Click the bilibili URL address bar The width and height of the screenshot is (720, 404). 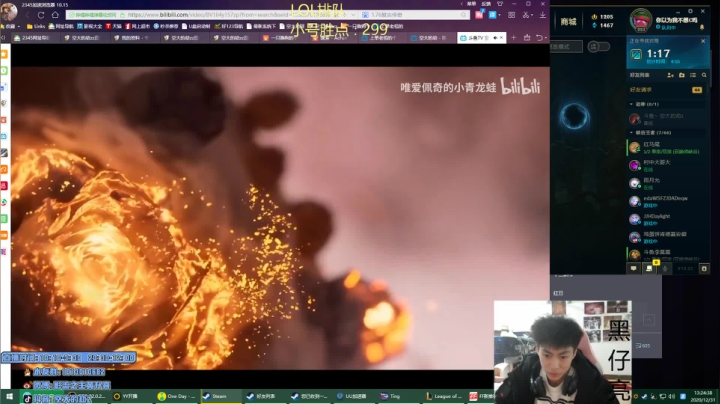[x=211, y=15]
